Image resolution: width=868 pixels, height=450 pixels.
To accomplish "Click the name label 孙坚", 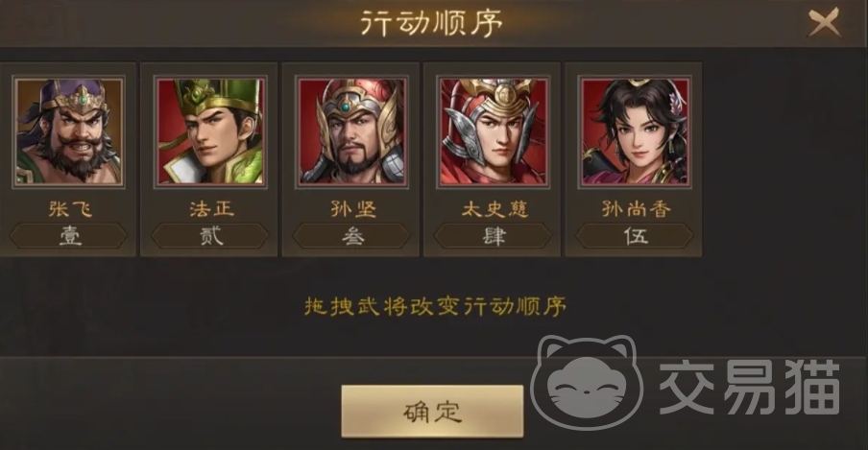I will coord(353,208).
